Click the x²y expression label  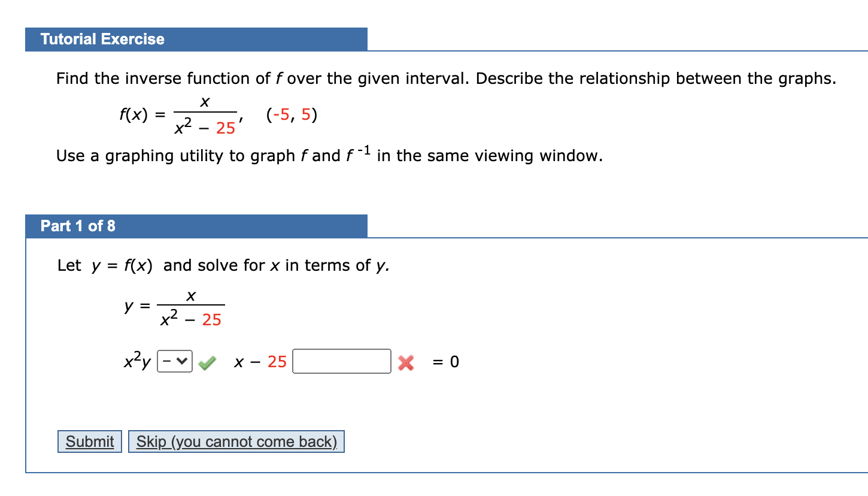[x=136, y=361]
